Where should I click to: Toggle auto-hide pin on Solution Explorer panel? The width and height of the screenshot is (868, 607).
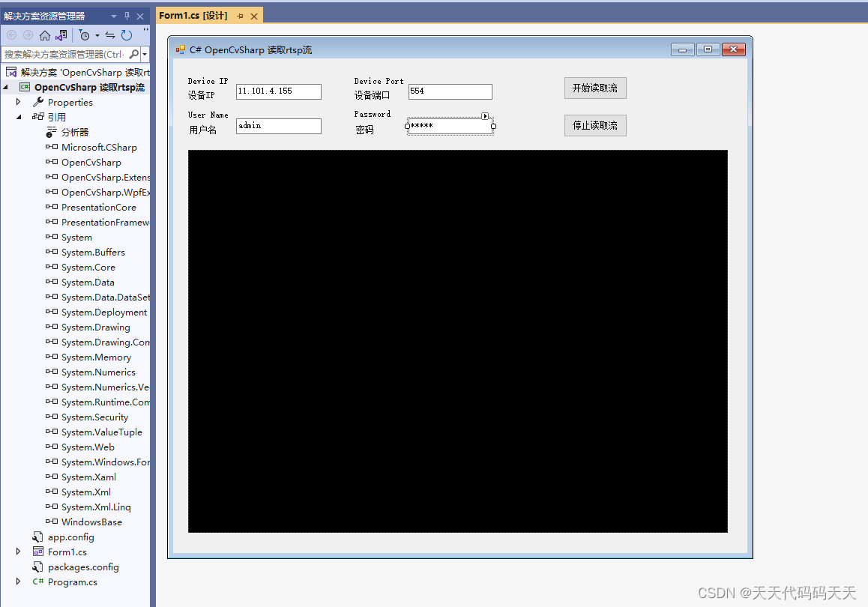tap(127, 16)
